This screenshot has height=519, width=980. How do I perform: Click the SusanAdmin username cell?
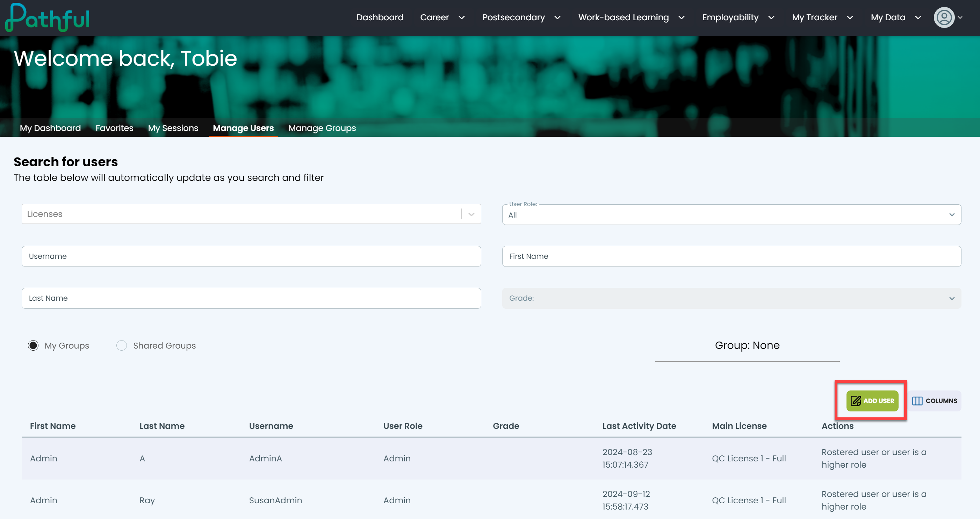coord(275,500)
